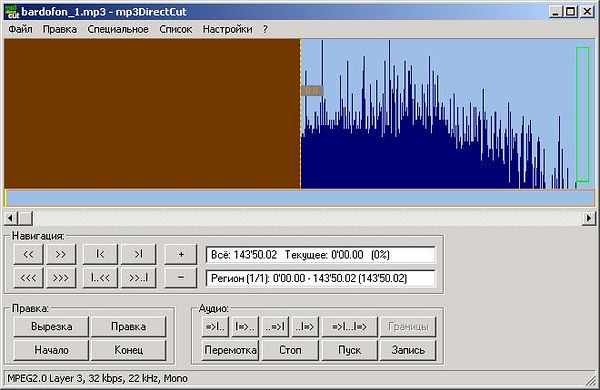Click the Запись record button
Image resolution: width=600 pixels, height=390 pixels.
click(x=408, y=350)
